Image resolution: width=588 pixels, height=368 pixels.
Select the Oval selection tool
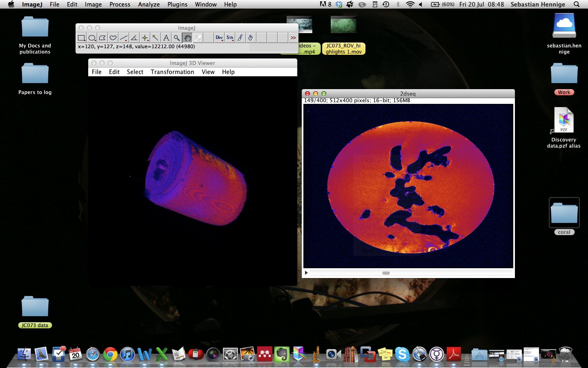92,38
